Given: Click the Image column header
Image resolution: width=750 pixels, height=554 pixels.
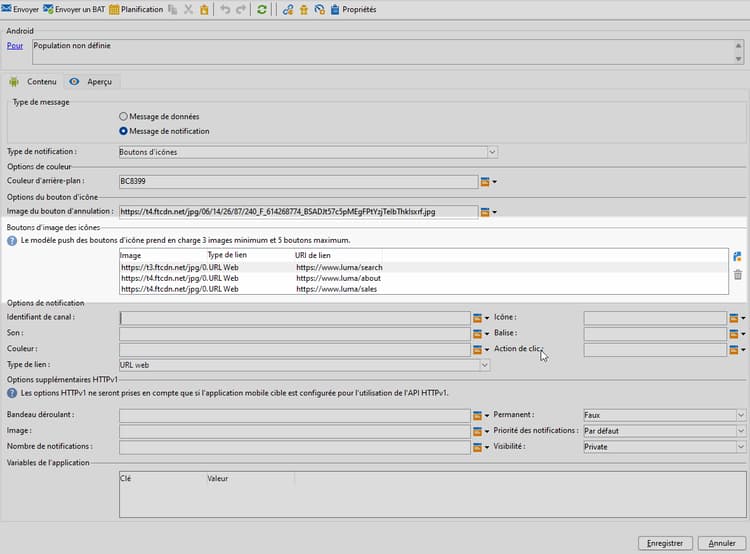Looking at the screenshot, I should pyautogui.click(x=163, y=255).
